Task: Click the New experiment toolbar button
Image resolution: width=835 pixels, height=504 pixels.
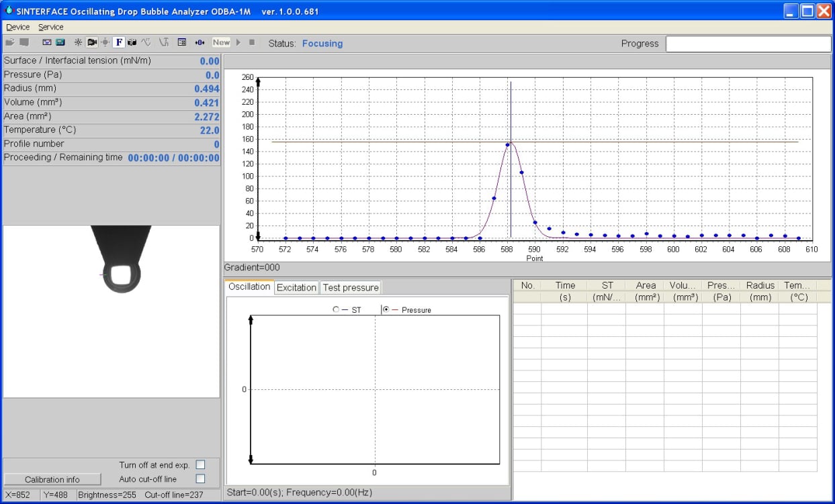Action: [221, 42]
